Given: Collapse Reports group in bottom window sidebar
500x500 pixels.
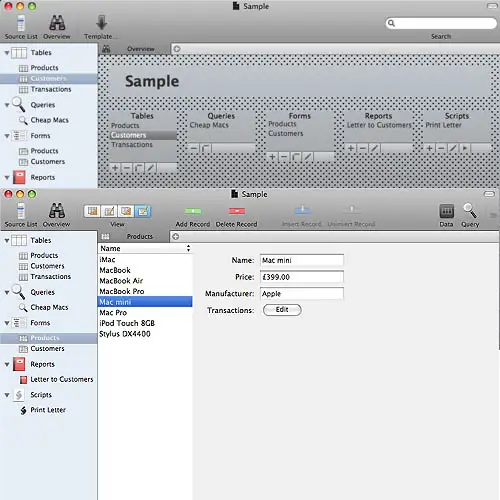Looking at the screenshot, I should coord(7,364).
